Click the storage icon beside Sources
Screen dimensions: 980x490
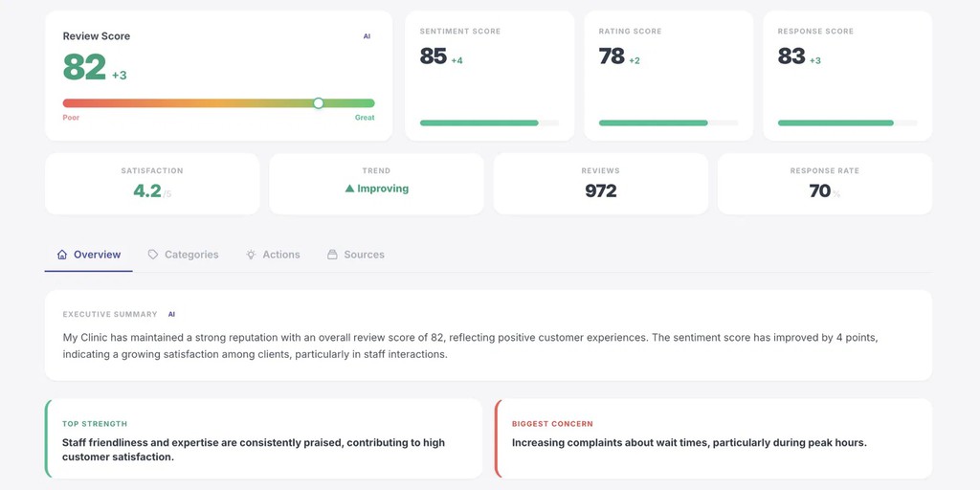click(332, 255)
